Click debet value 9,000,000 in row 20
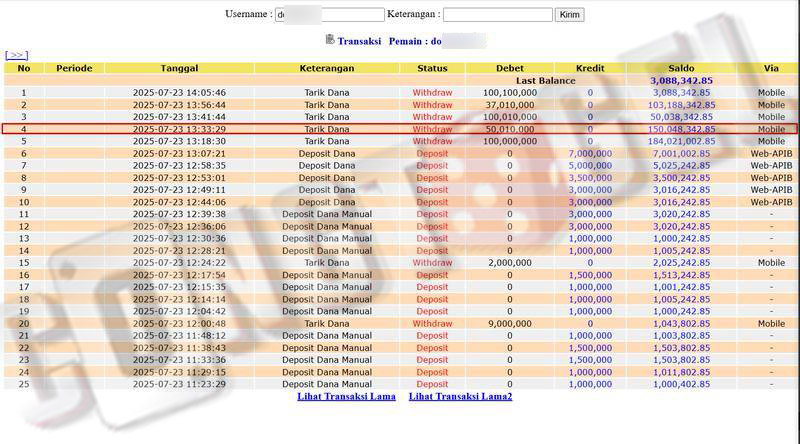This screenshot has width=800, height=444. [x=516, y=324]
